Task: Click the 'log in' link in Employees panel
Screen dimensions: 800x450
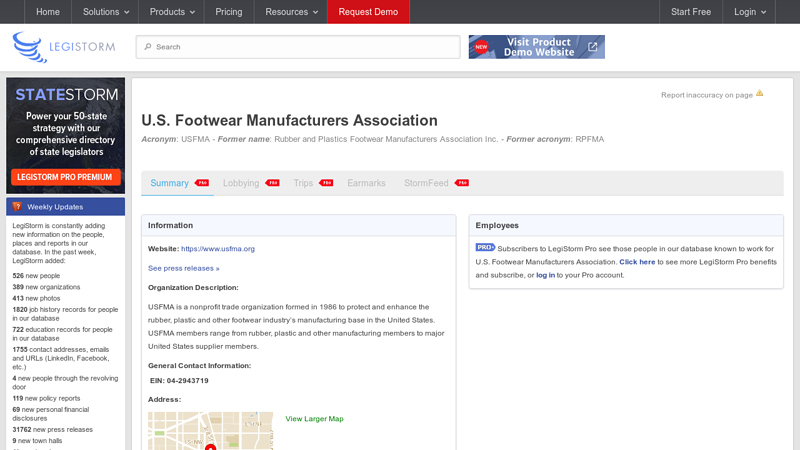Action: (545, 275)
